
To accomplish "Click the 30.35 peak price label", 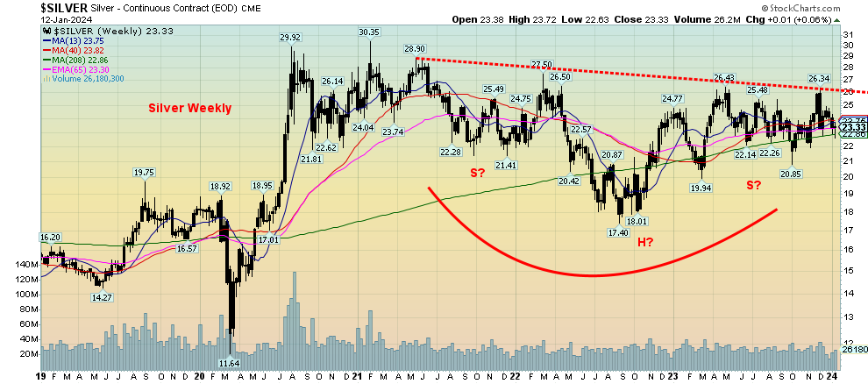I will tap(368, 32).
